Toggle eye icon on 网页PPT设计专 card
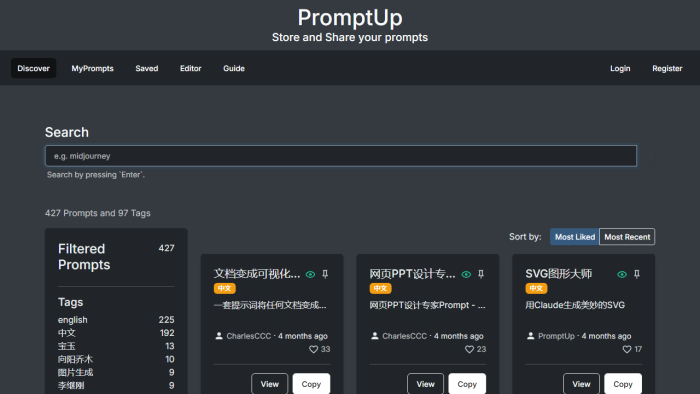Viewport: 700px width, 394px height. coord(466,274)
